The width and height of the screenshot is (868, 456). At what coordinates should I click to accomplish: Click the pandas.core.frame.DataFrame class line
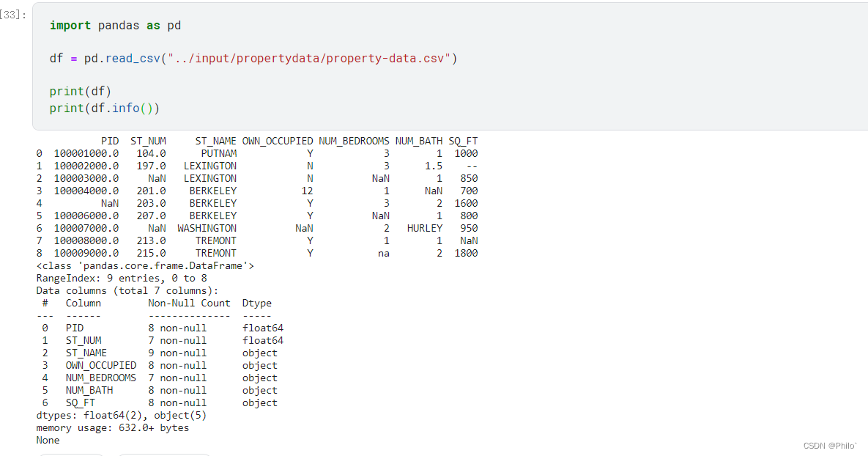click(x=145, y=266)
